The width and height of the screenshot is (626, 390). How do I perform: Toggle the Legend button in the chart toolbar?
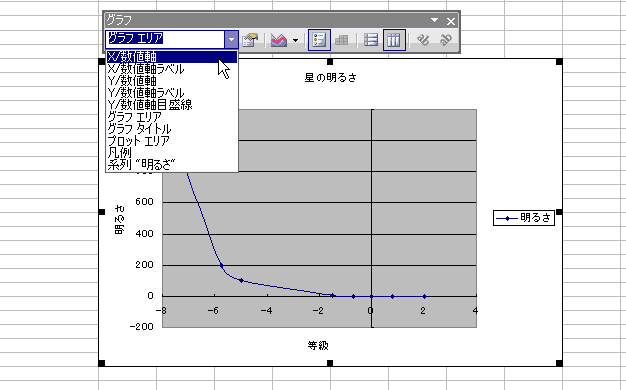pos(319,40)
